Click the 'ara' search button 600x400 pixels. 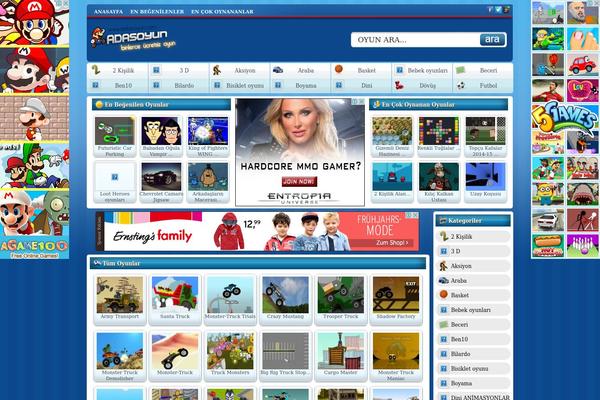[x=492, y=39]
